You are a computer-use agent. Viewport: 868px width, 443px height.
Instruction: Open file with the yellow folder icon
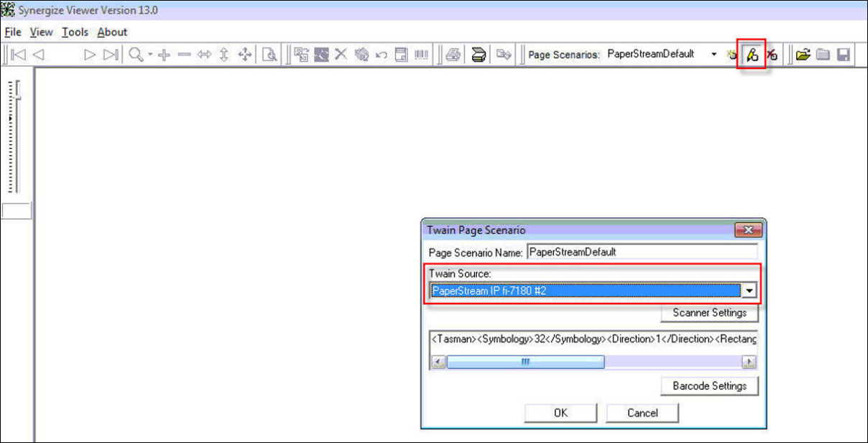point(803,55)
